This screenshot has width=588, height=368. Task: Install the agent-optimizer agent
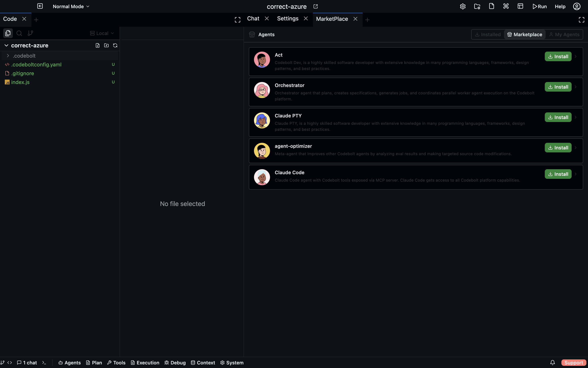[558, 148]
